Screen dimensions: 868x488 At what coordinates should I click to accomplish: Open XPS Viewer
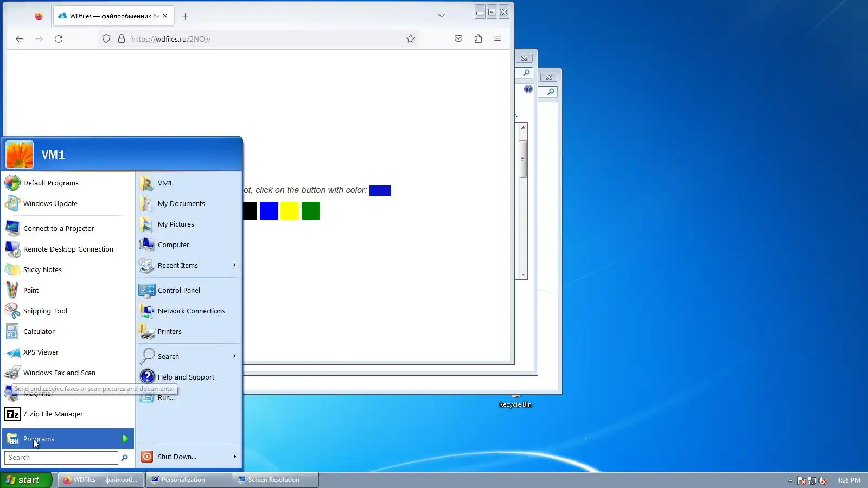pos(68,352)
